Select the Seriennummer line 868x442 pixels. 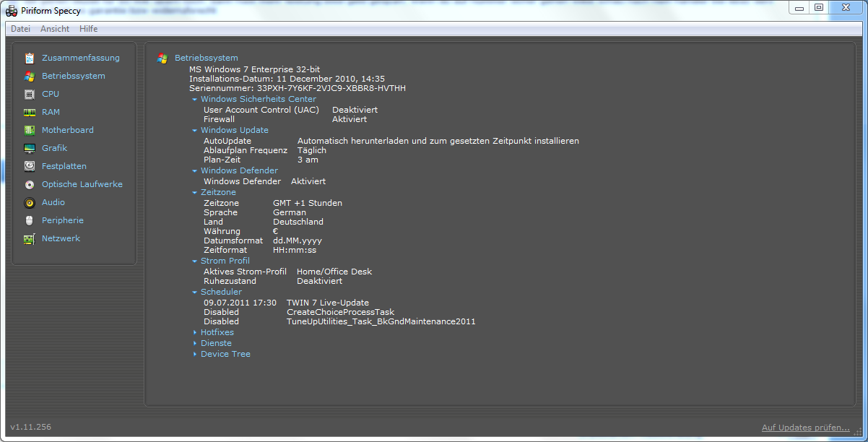click(298, 88)
